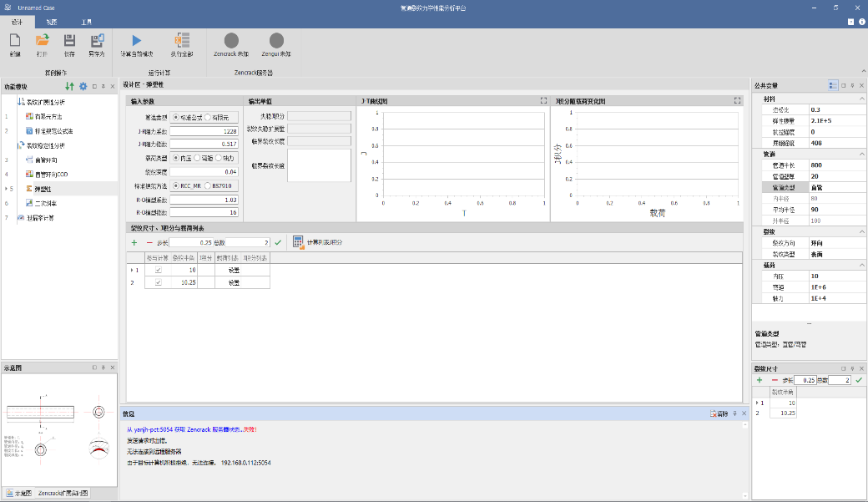Collapse the load (载荷) property group
Image resolution: width=868 pixels, height=502 pixels.
point(861,265)
